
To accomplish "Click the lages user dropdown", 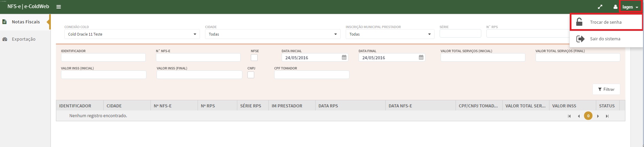I will point(630,7).
